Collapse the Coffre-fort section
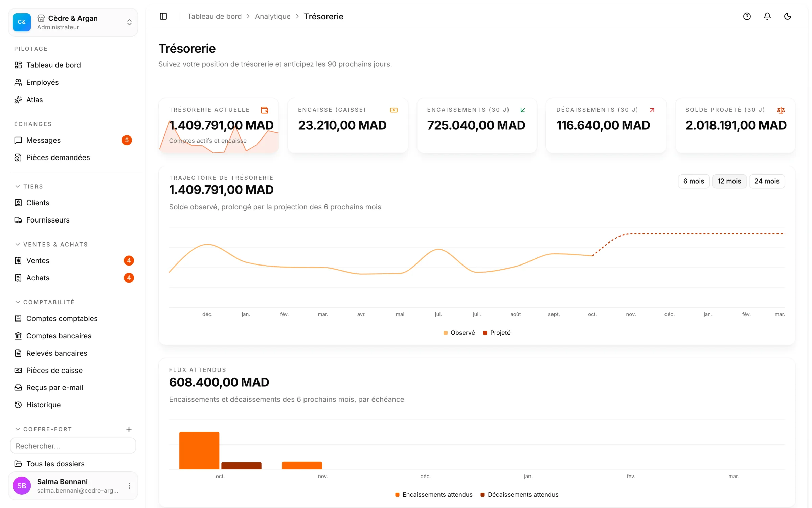Screen dimensions: 812x508 (44, 429)
